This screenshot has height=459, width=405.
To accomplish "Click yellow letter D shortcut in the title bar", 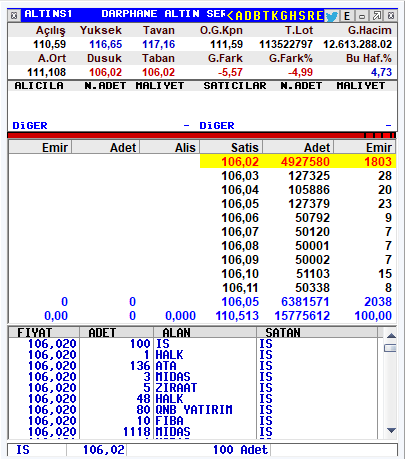I will point(248,16).
